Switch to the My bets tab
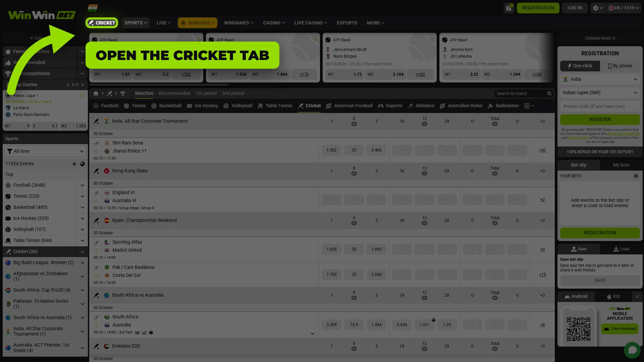The height and width of the screenshot is (362, 644). (621, 165)
